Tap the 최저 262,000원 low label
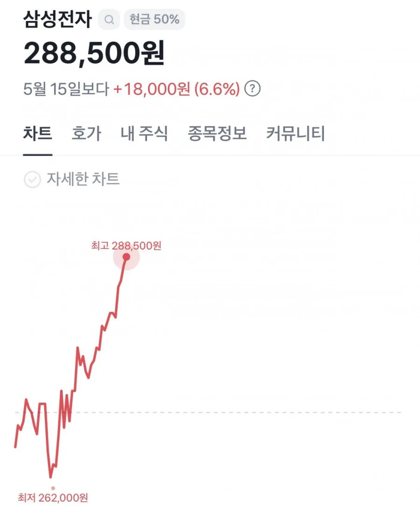420x521 pixels. 53,498
